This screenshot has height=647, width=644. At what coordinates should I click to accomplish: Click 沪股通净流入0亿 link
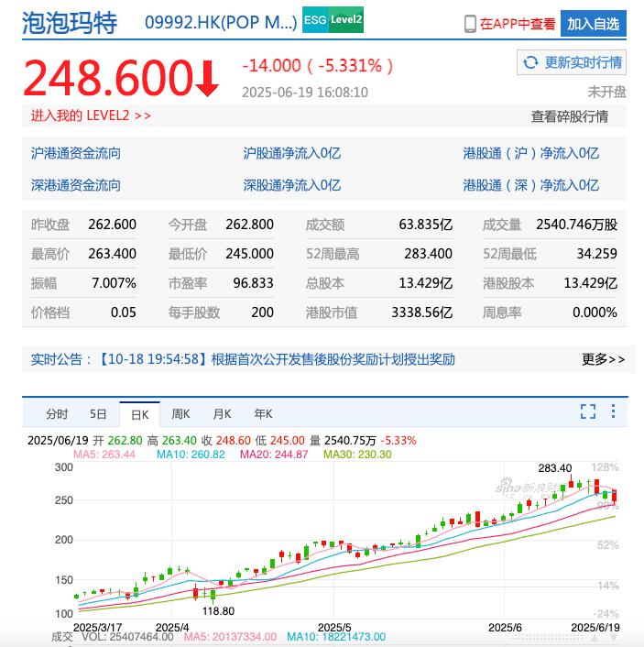(x=291, y=153)
